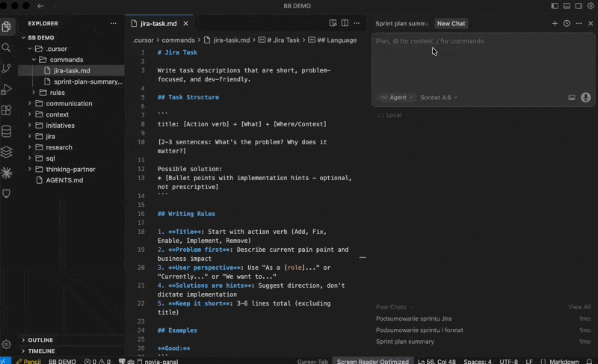Toggle the secondary sidebar layout icon

[x=579, y=6]
